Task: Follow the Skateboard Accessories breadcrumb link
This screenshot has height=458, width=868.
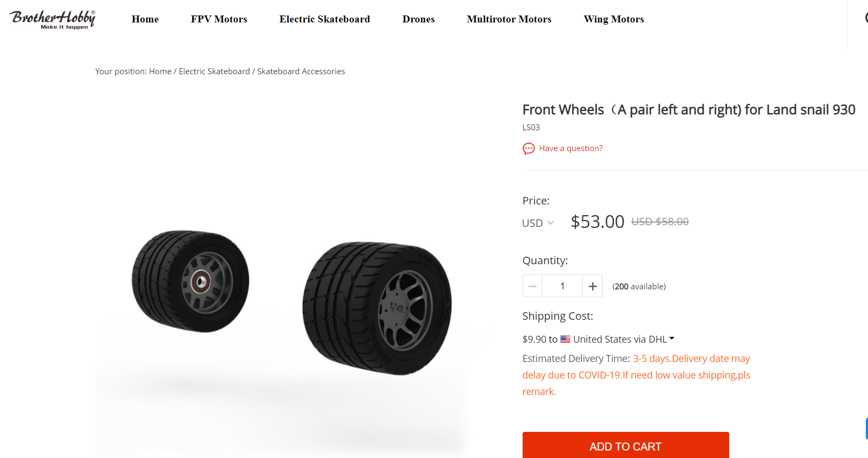Action: click(301, 72)
